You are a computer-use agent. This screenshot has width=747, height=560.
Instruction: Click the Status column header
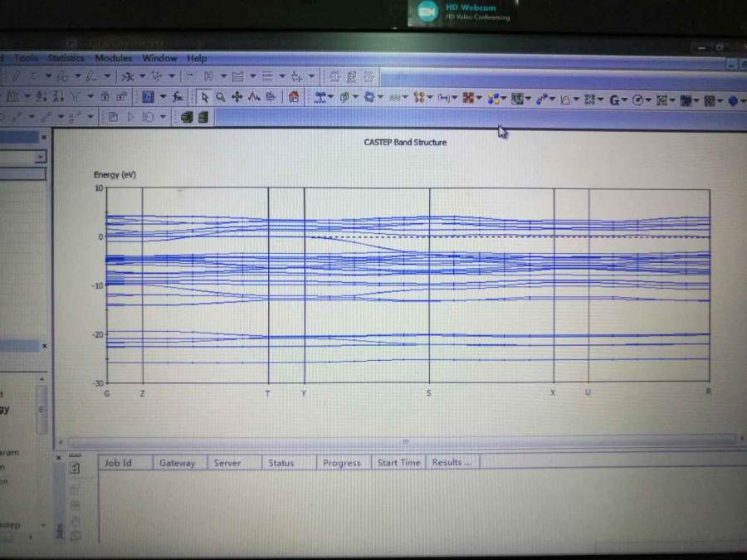289,462
